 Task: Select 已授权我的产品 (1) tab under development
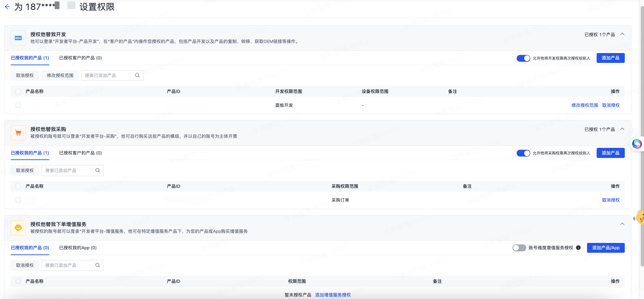pyautogui.click(x=30, y=58)
